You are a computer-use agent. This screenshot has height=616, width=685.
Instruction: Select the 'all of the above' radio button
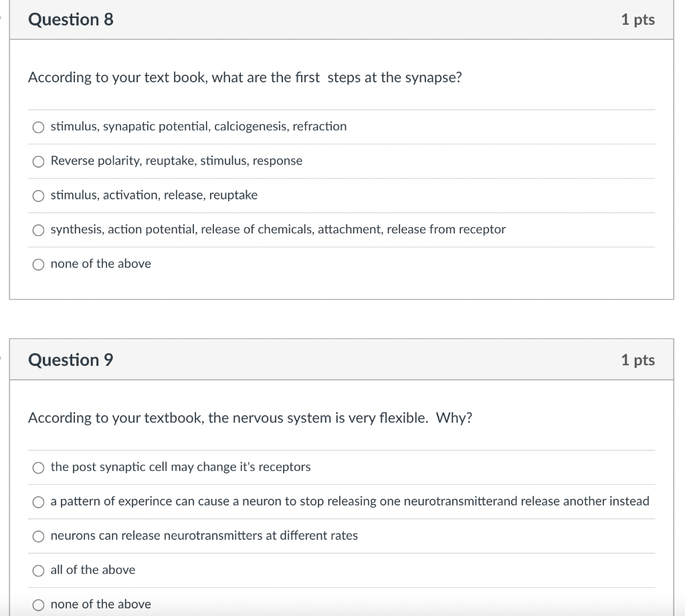coord(39,571)
